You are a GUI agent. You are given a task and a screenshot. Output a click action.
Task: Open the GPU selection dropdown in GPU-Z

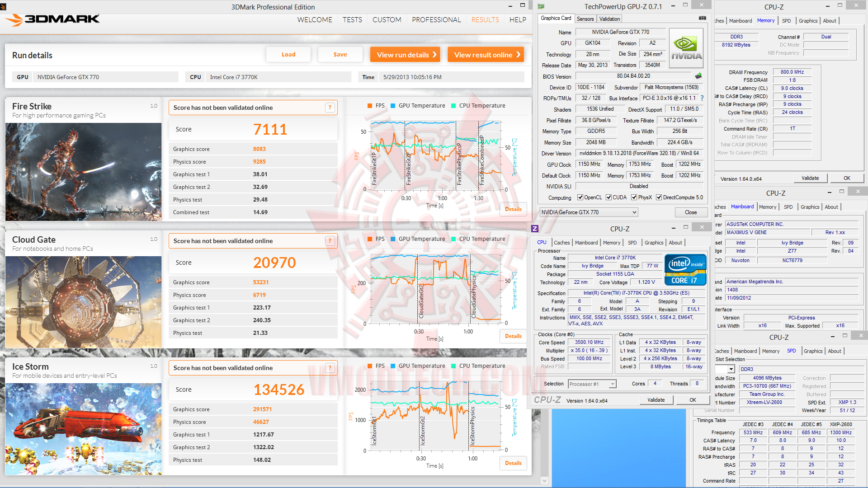coord(634,212)
